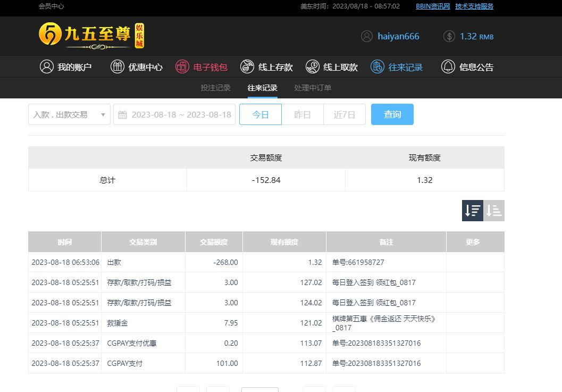The height and width of the screenshot is (392, 562).
Task: Click the calendar icon in date field
Action: [123, 115]
